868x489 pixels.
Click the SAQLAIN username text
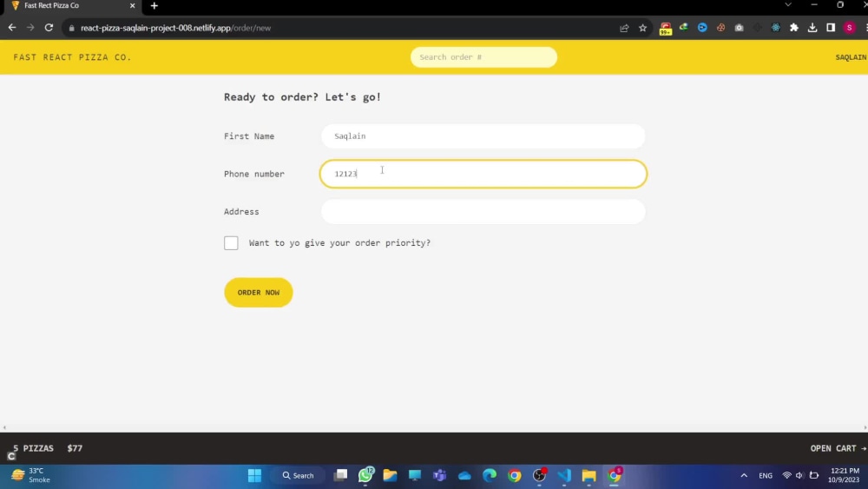click(851, 57)
